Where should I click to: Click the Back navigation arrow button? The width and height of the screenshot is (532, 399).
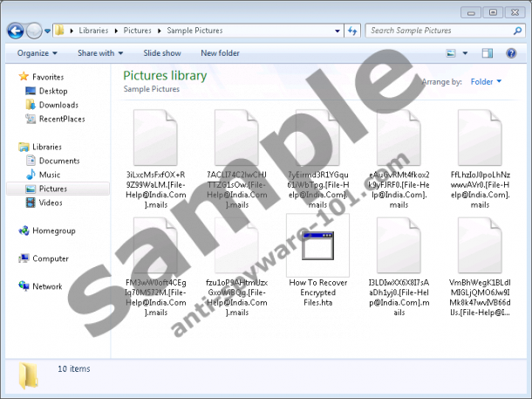[15, 31]
